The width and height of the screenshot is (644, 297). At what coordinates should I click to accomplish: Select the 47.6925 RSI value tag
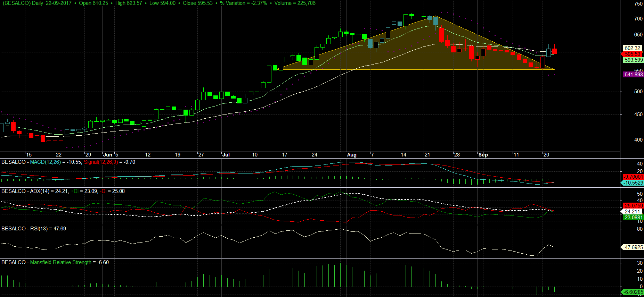tap(632, 247)
